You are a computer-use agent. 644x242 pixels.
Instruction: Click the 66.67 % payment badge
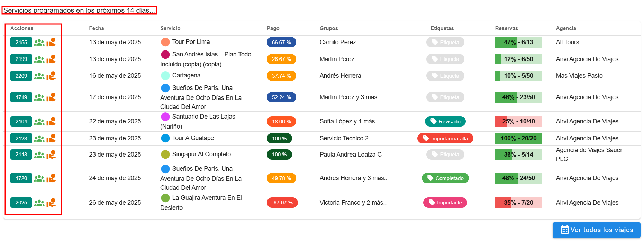click(281, 43)
